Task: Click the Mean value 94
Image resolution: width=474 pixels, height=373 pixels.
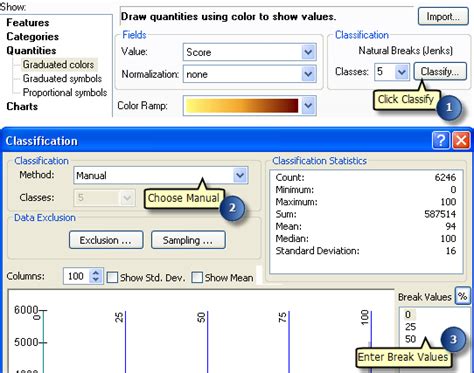Action: 451,226
